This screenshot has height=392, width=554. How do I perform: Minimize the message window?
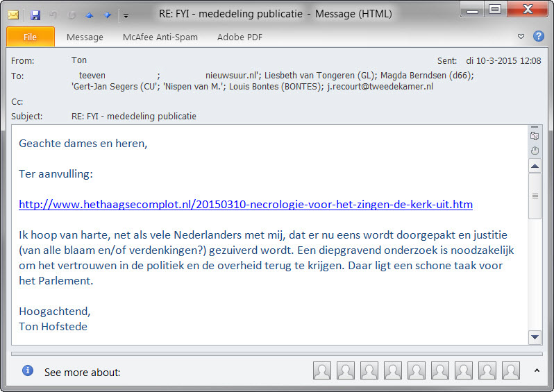(x=472, y=9)
